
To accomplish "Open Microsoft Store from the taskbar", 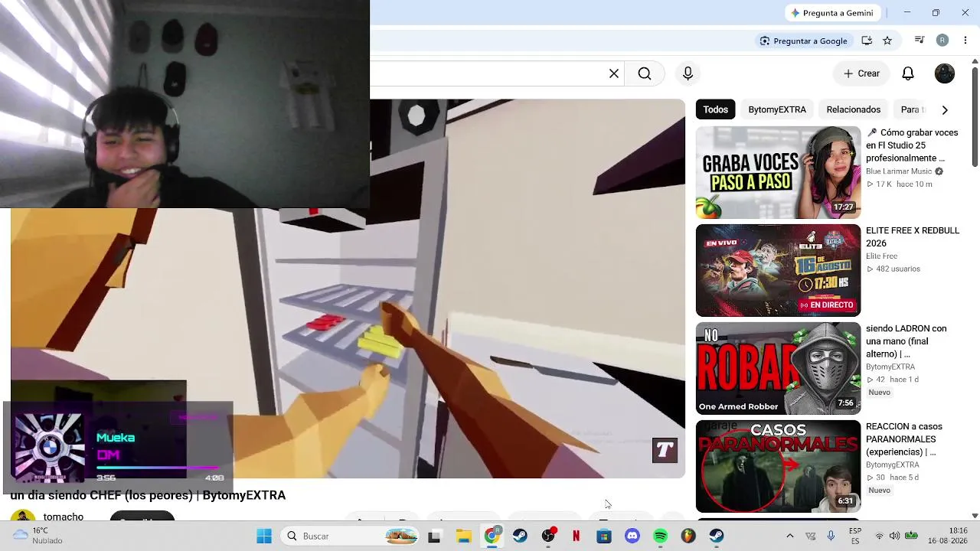I will (604, 536).
